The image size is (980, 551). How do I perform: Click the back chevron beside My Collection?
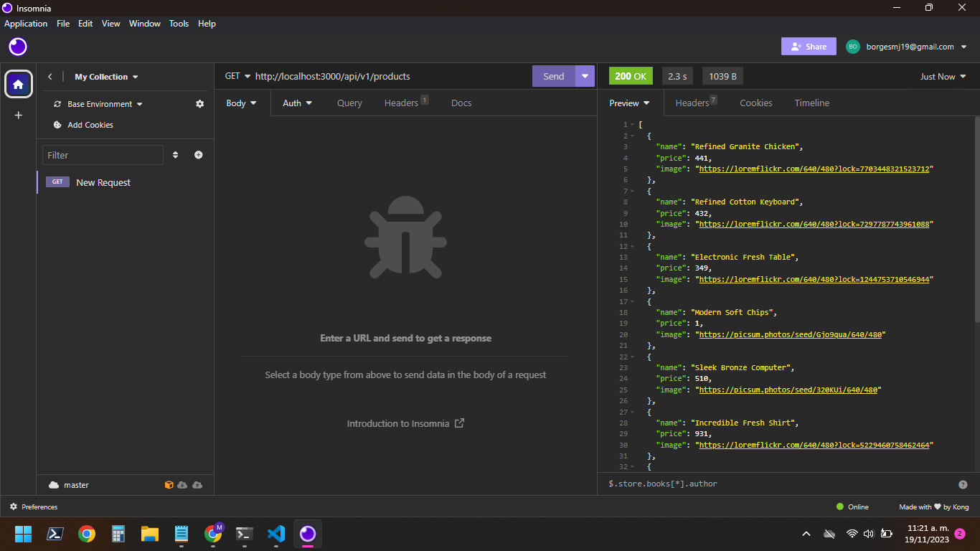(50, 77)
